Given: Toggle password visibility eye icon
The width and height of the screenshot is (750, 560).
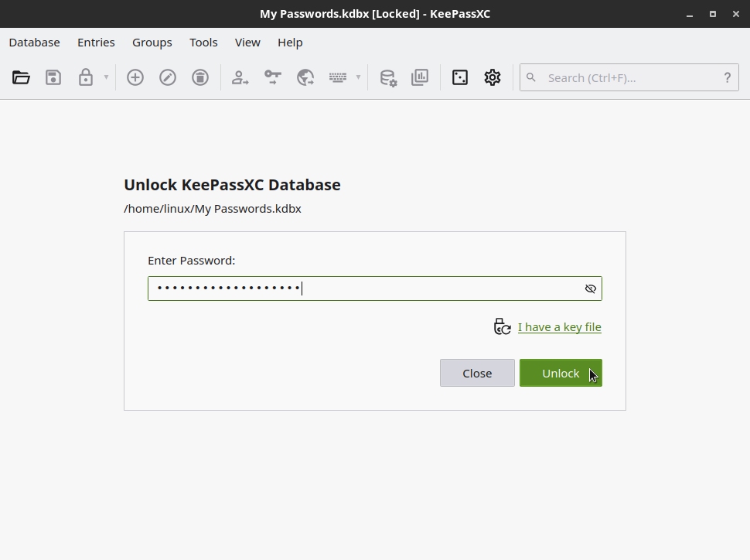Looking at the screenshot, I should pyautogui.click(x=590, y=289).
